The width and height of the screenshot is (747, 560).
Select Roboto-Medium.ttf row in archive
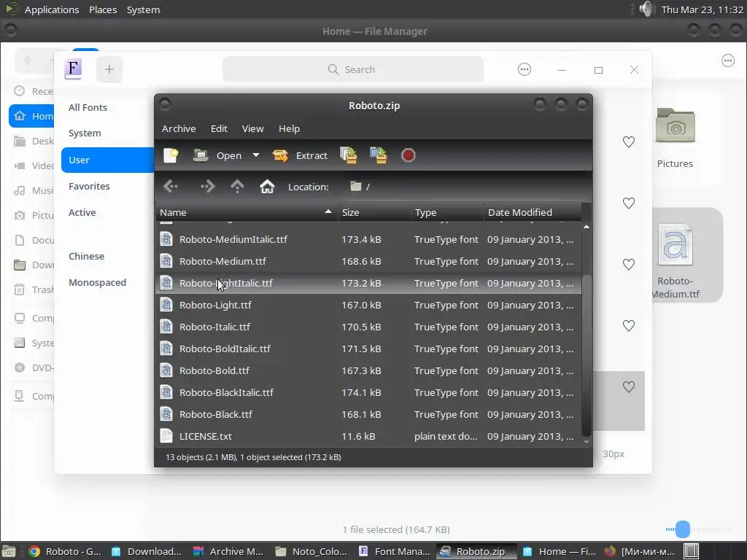(x=368, y=262)
